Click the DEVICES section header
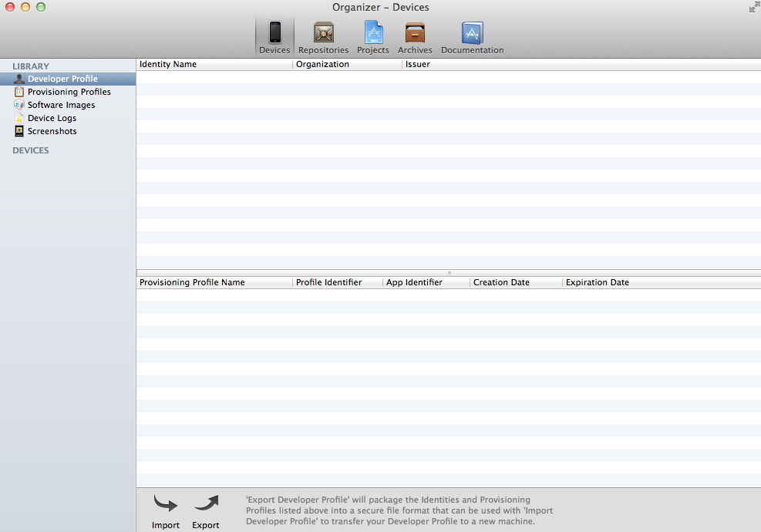The image size is (761, 532). coord(31,150)
